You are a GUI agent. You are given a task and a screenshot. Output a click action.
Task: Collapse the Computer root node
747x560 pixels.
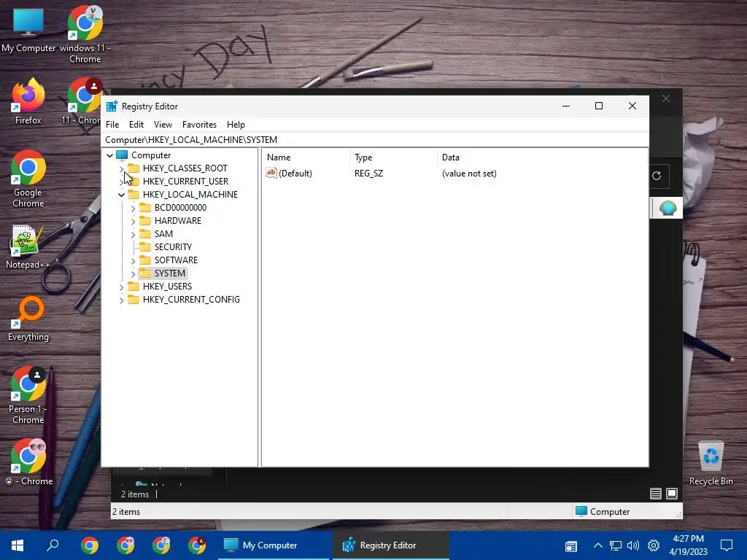point(109,155)
